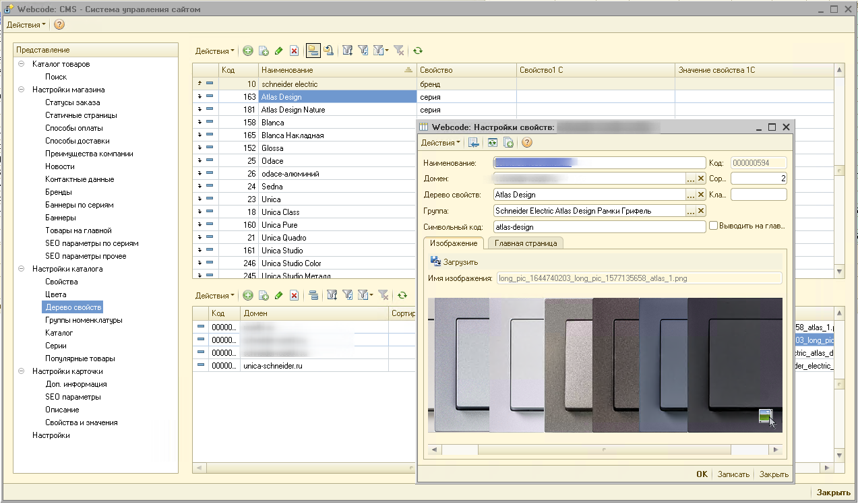
Task: Click the green pencil edit icon
Action: pos(278,51)
